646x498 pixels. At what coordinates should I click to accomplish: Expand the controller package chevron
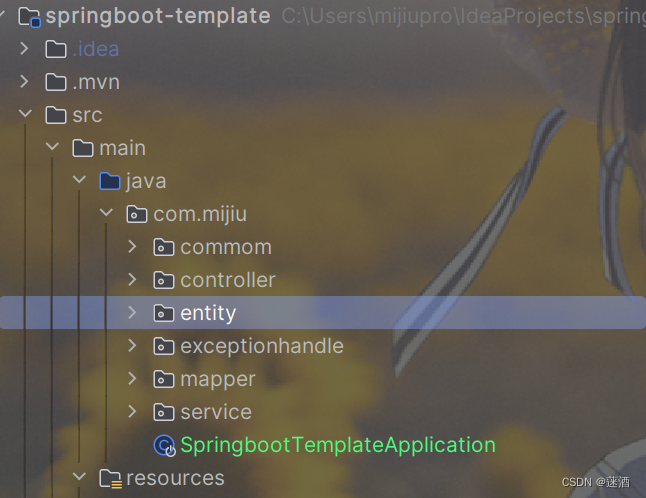click(x=132, y=279)
